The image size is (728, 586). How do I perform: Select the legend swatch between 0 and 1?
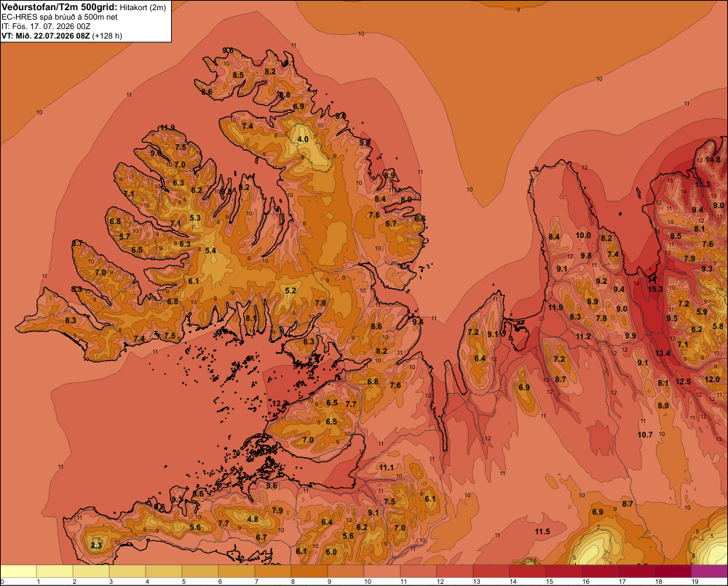[19, 571]
